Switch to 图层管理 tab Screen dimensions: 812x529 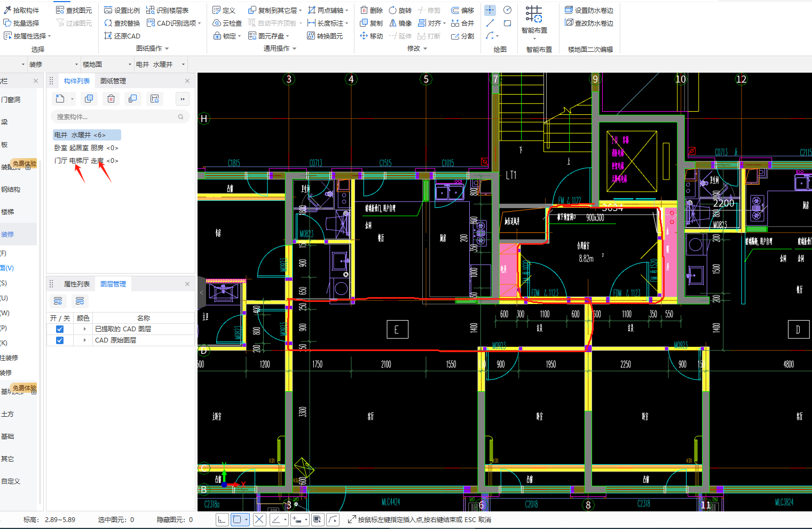(x=113, y=284)
